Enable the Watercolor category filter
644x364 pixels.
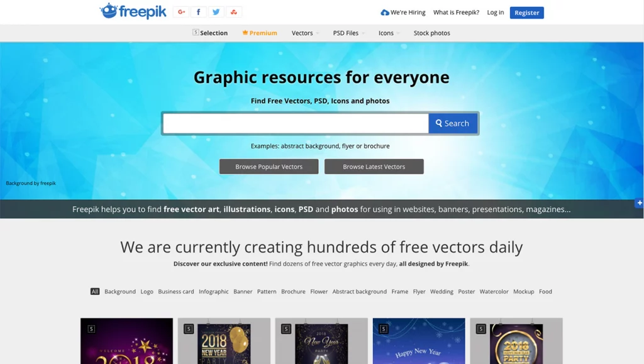(x=494, y=291)
